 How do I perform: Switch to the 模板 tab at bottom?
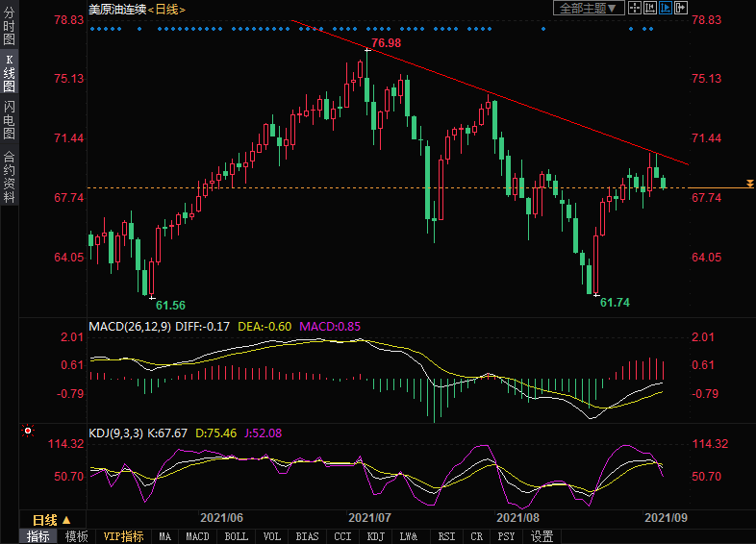77,536
